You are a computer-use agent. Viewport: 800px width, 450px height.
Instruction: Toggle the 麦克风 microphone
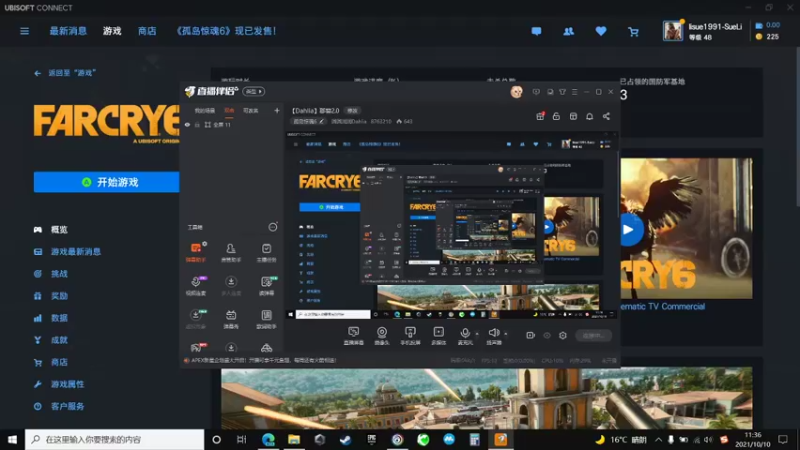click(x=465, y=336)
